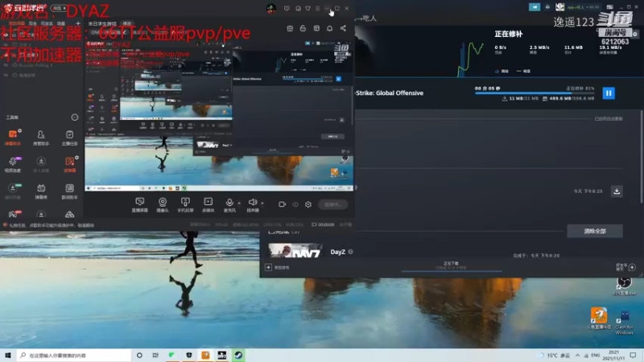644x362 pixels.
Task: Add a screen capture source
Action: (139, 204)
